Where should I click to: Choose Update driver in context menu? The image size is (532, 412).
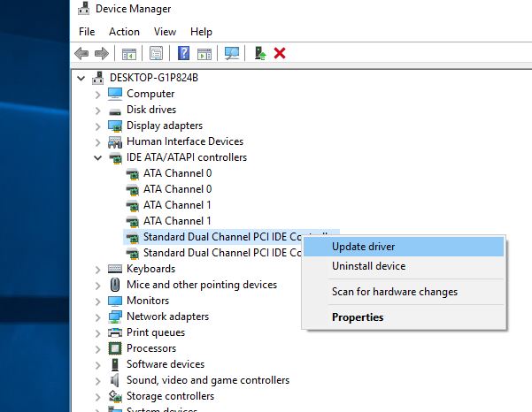363,247
